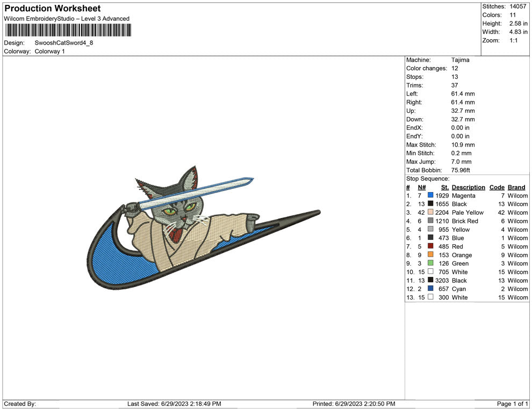The height and width of the screenshot is (409, 532).
Task: Select the Yellow row light gray swatch
Action: tap(430, 229)
